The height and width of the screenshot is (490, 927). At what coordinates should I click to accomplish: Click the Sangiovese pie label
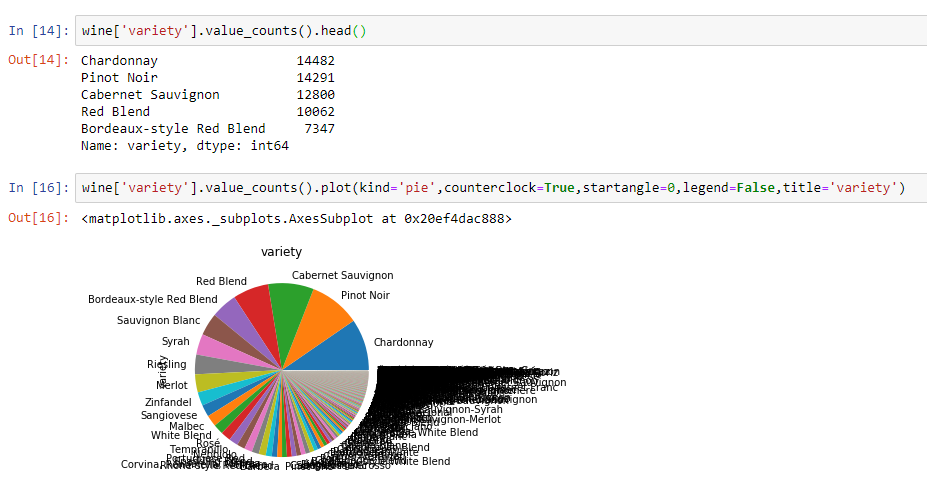tap(168, 416)
